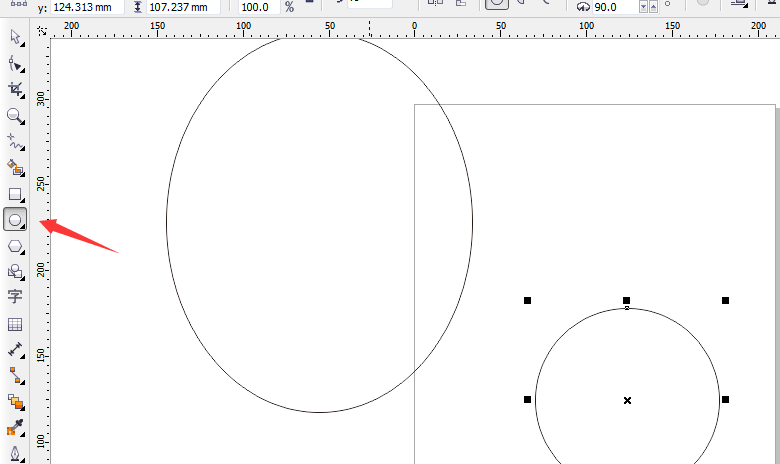This screenshot has width=780, height=464.
Task: Select the Outline Pen tool
Action: pos(15,454)
